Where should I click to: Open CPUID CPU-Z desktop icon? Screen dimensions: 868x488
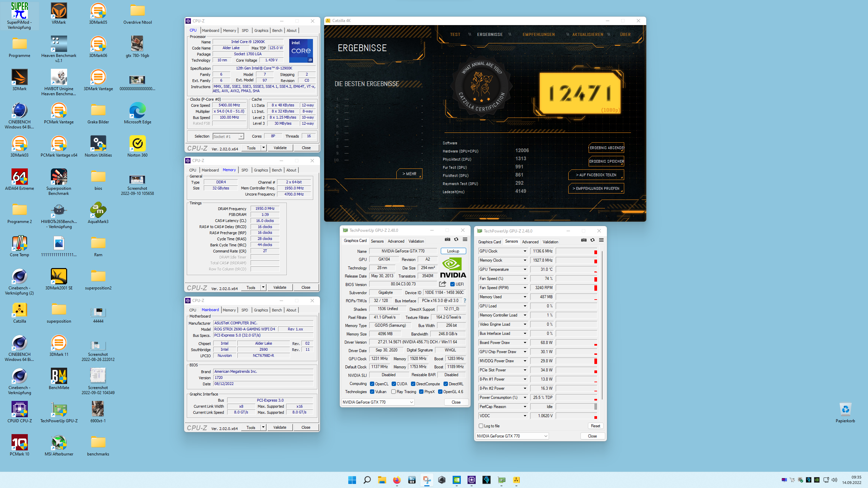[x=19, y=412]
